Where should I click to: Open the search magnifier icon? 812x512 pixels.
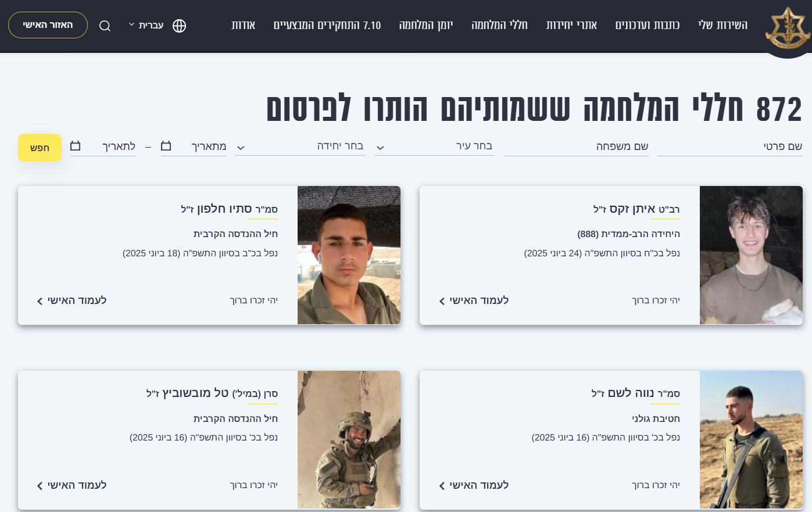coord(105,26)
